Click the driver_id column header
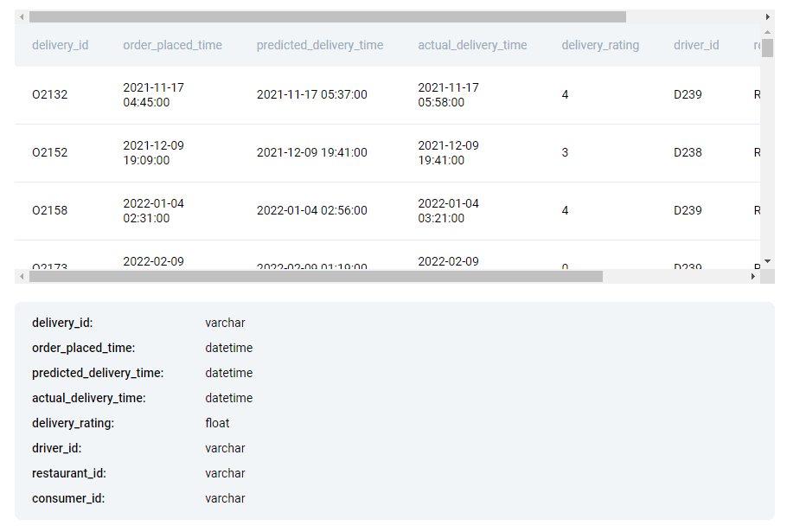This screenshot has height=532, width=787. (696, 45)
